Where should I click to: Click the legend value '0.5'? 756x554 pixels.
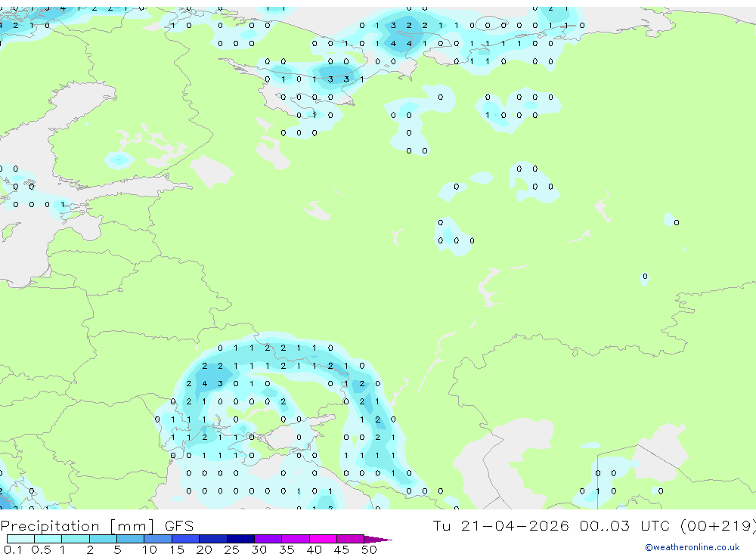click(x=41, y=549)
